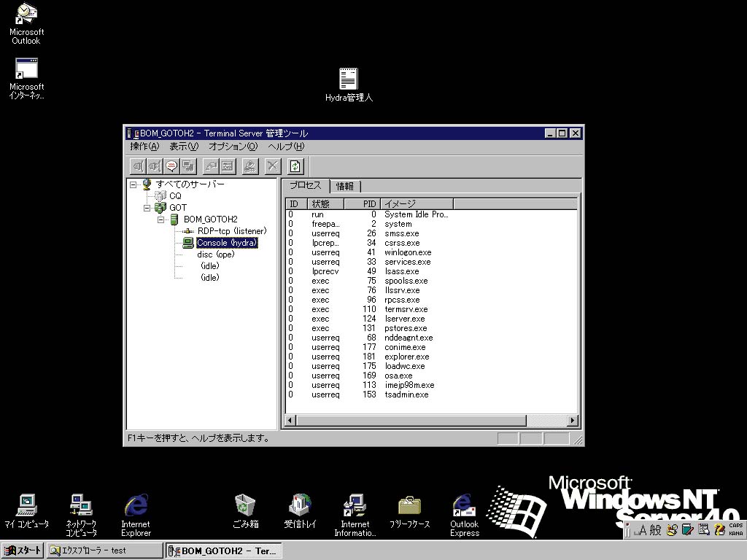Image resolution: width=747 pixels, height=560 pixels.
Task: Switch to エクスプローラ - test taskbar button
Action: point(105,551)
